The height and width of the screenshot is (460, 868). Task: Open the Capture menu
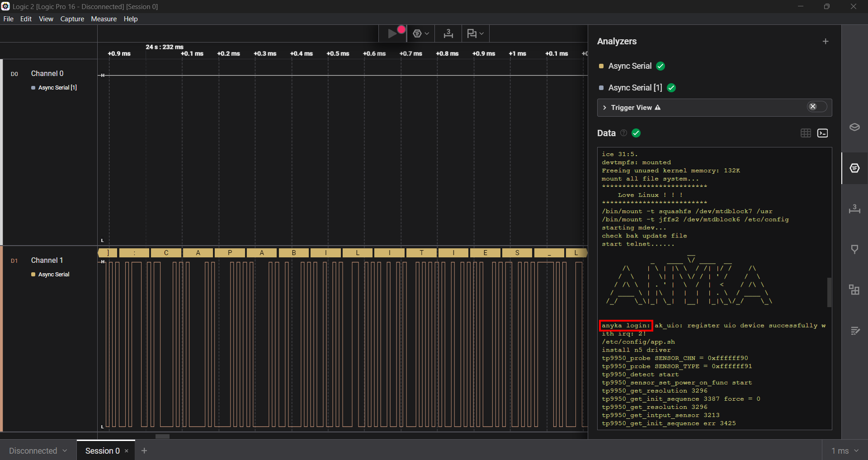pos(72,19)
